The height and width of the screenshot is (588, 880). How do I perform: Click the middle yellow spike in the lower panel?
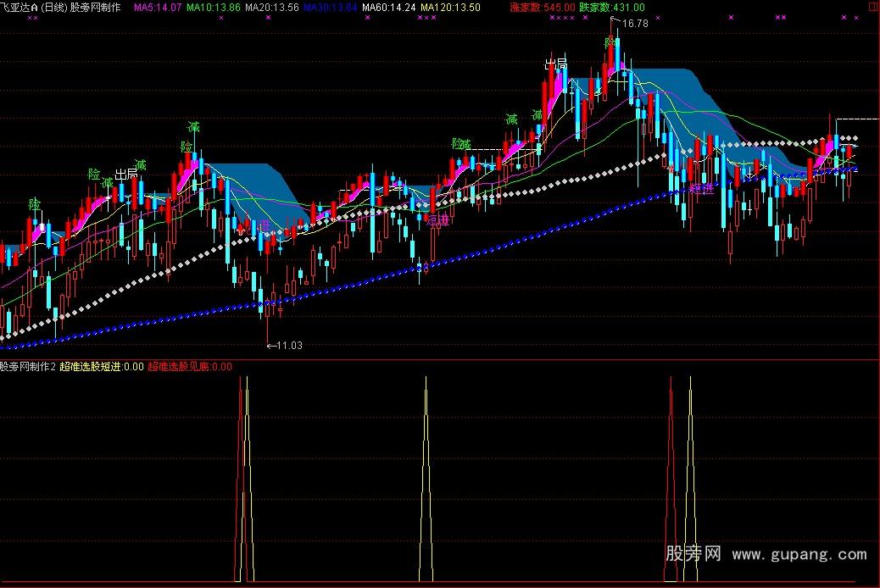[x=426, y=474]
